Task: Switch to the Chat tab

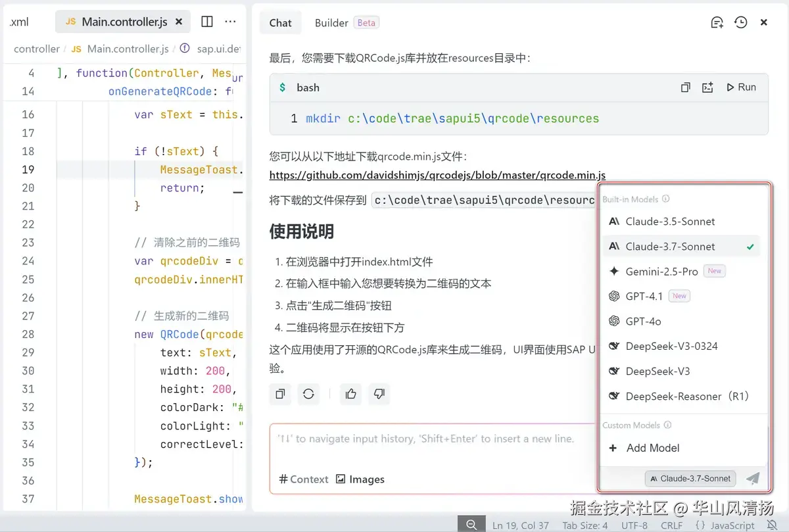Action: click(x=280, y=22)
